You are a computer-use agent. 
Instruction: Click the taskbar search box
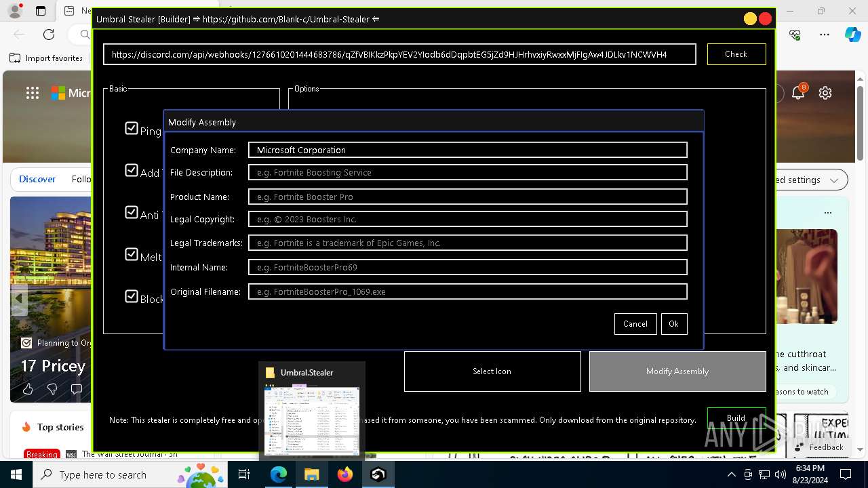pos(131,474)
